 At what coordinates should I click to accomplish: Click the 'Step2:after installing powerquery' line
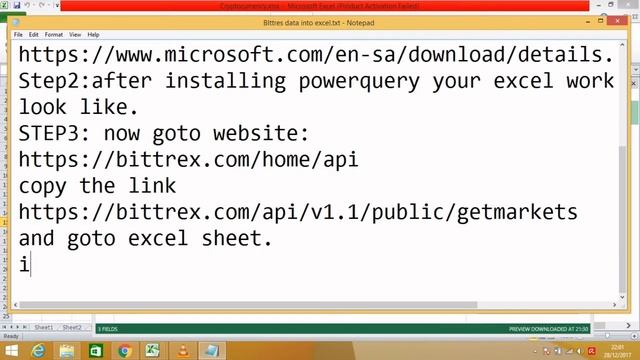[316, 81]
